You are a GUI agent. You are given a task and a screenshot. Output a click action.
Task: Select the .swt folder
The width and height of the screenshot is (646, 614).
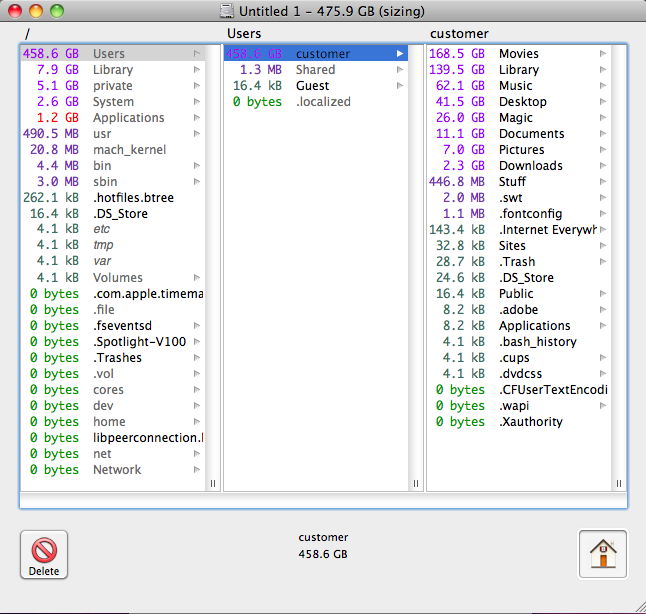pos(519,198)
